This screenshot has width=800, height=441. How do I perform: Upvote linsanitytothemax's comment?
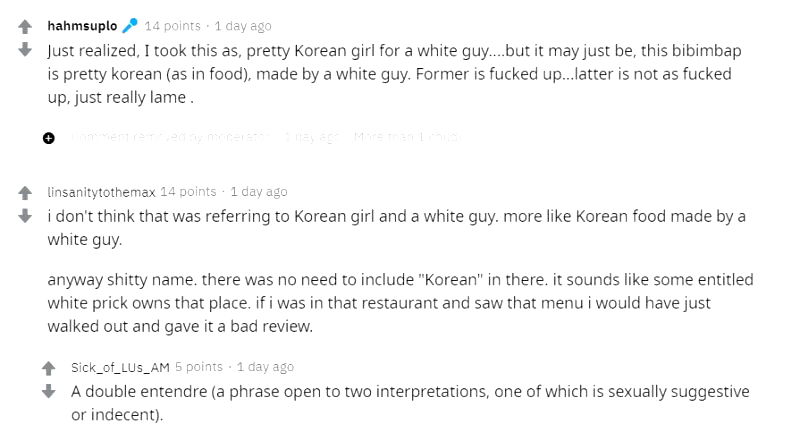click(x=26, y=193)
